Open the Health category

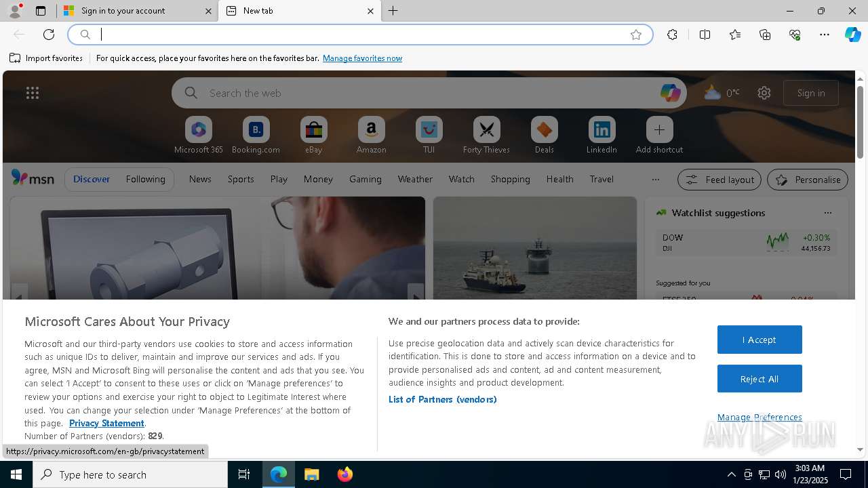pyautogui.click(x=559, y=179)
